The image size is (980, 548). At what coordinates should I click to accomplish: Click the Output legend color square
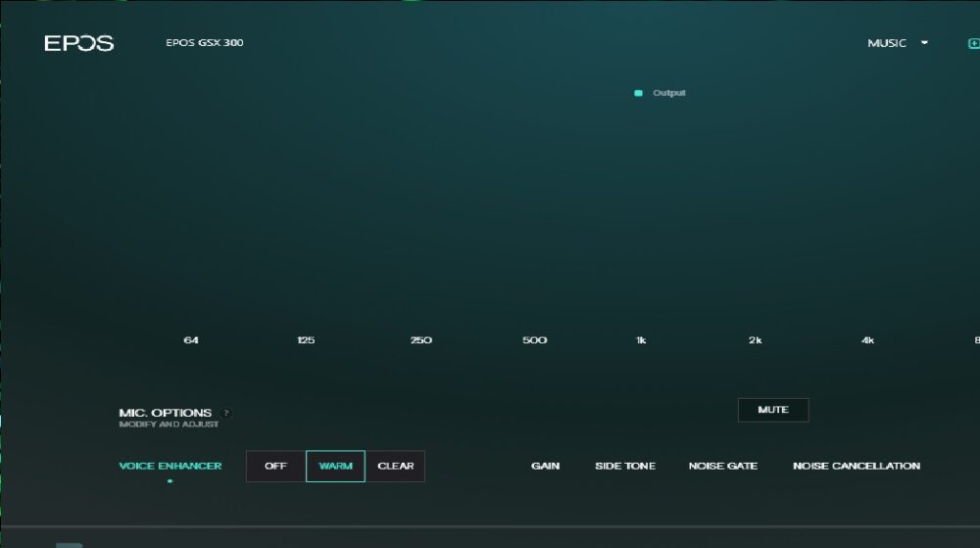point(638,93)
